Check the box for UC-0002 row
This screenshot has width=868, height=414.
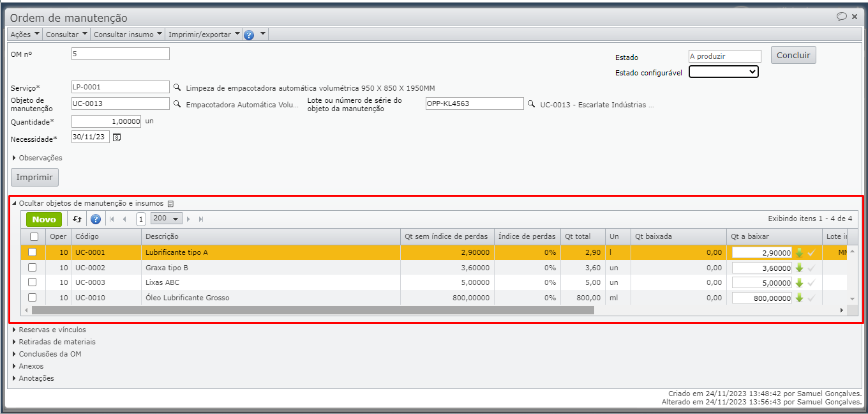point(33,268)
